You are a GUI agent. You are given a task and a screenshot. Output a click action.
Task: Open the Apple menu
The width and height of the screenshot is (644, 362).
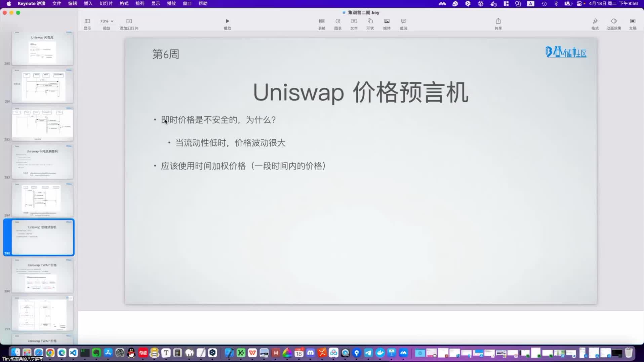tap(9, 4)
